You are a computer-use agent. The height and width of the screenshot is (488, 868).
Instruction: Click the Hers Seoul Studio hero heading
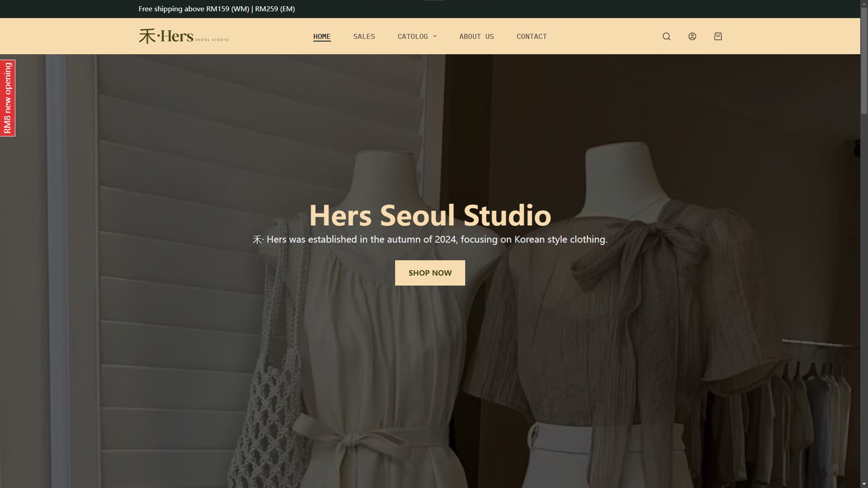click(430, 215)
